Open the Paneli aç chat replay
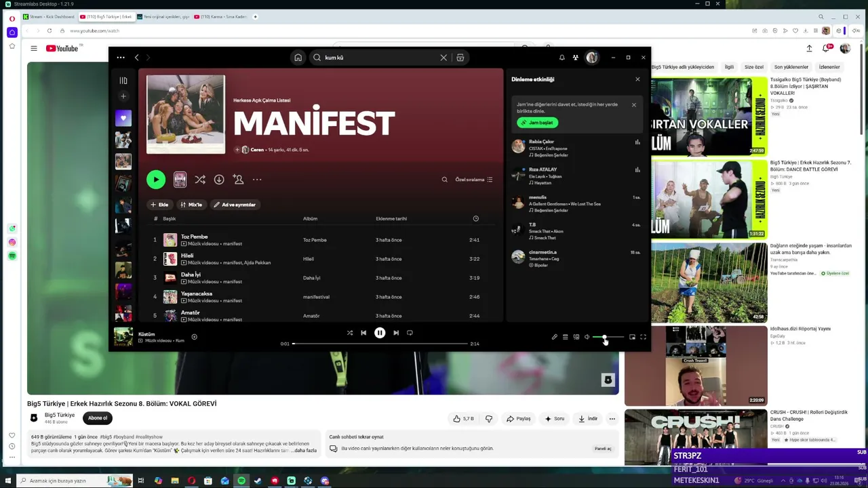This screenshot has height=488, width=868. 603,449
